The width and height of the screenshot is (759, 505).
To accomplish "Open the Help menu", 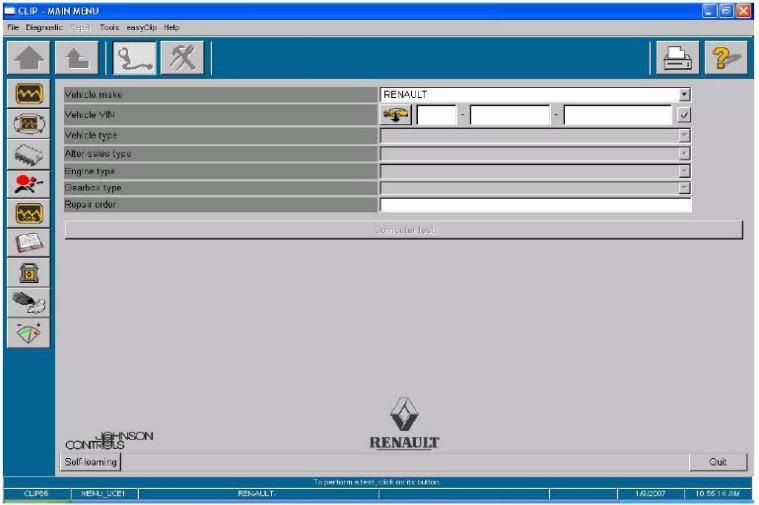I will (x=171, y=28).
